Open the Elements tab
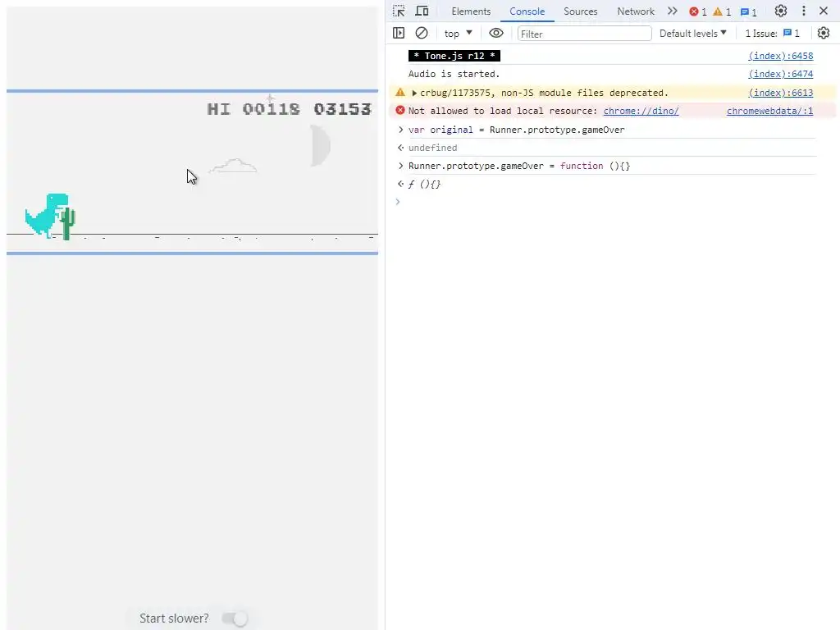 point(471,11)
